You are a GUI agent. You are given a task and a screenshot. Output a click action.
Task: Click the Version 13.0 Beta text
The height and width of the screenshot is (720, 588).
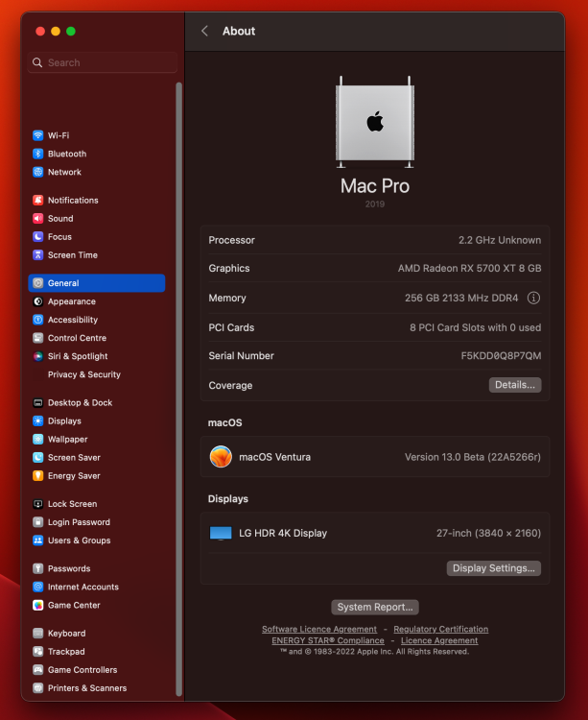coord(473,457)
